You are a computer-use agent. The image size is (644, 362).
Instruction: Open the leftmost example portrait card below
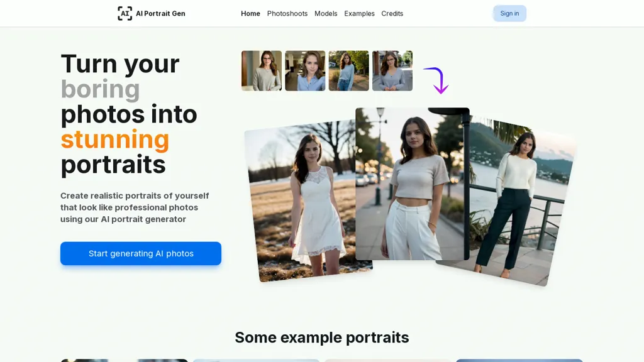[124, 360]
